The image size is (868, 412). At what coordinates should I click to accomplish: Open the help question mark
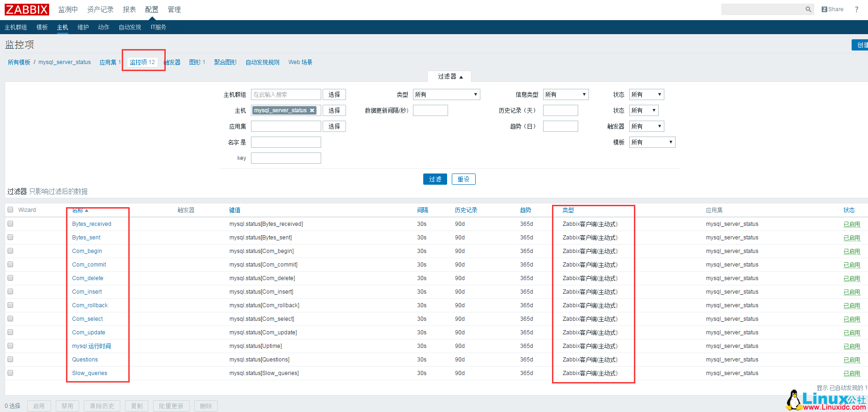[x=856, y=9]
